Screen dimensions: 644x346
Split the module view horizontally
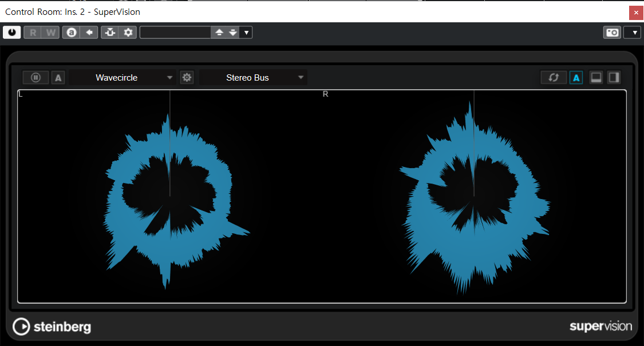(596, 78)
